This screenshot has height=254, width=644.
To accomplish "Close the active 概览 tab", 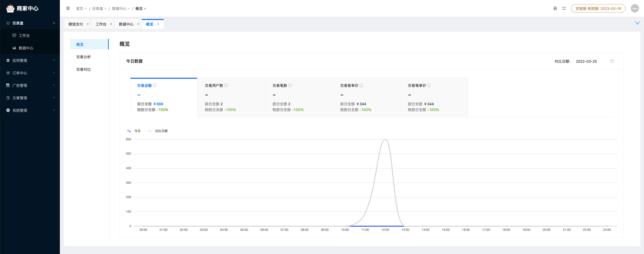I will click(x=158, y=24).
